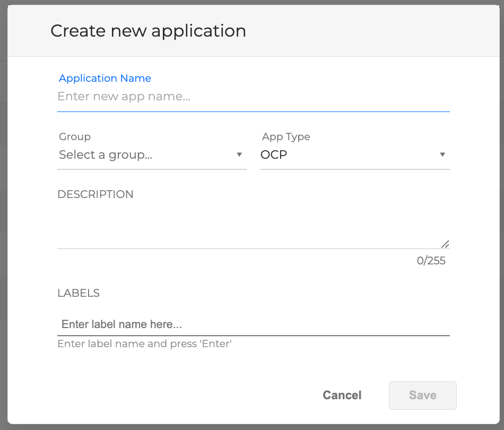Click the selected 'OCP' value text
The image size is (504, 430).
274,155
